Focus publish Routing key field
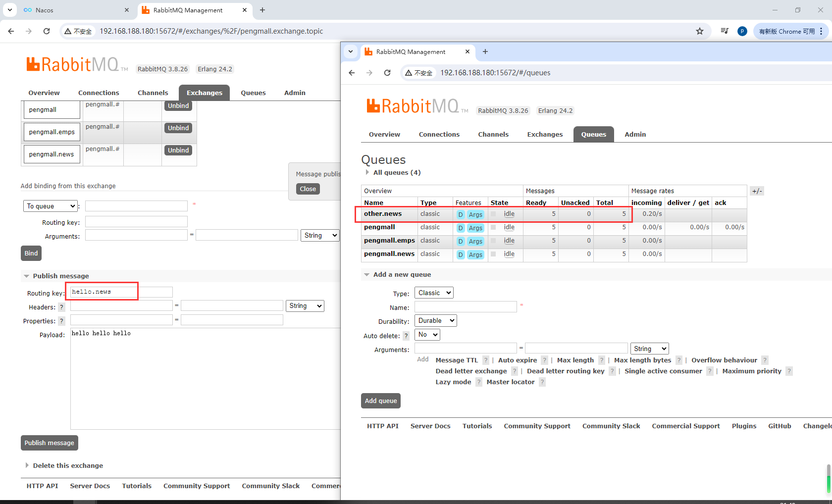 121,292
